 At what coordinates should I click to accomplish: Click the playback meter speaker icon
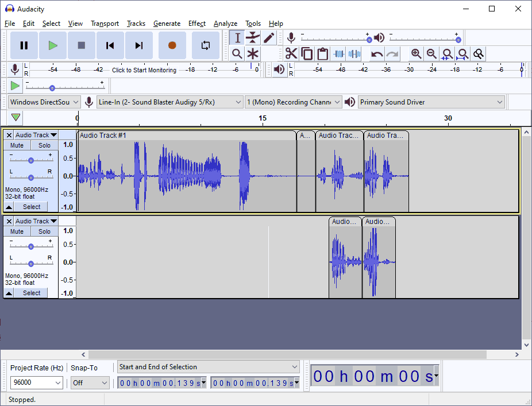(279, 69)
